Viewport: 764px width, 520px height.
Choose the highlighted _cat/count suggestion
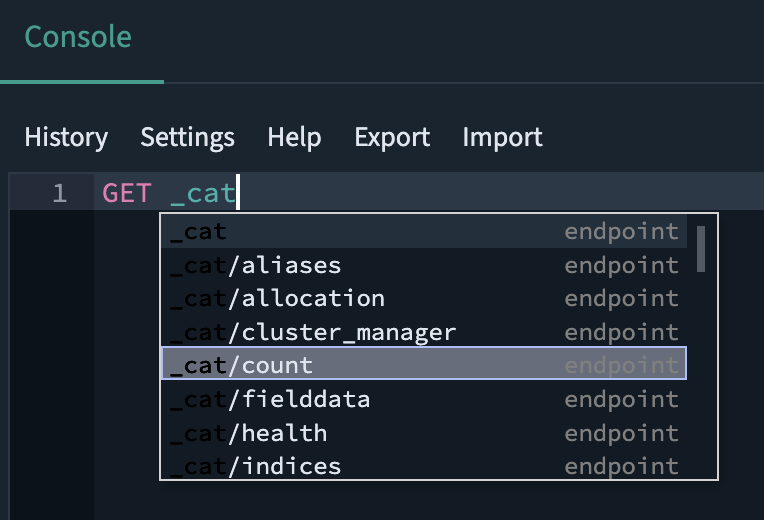point(424,364)
